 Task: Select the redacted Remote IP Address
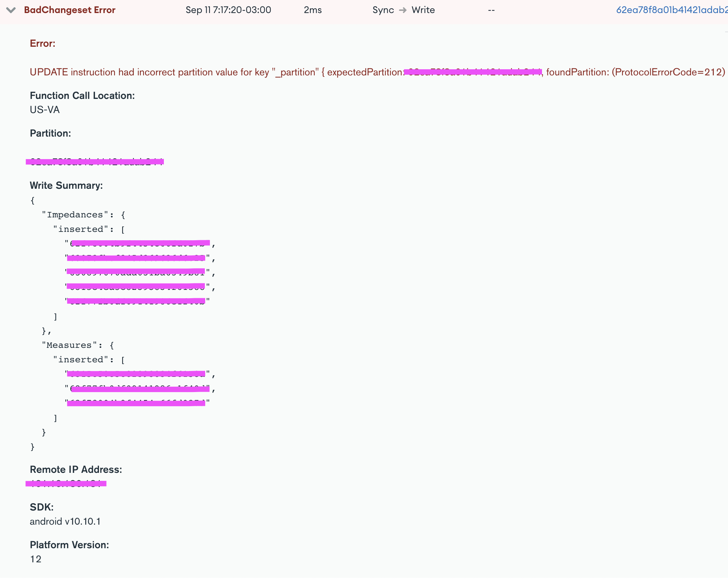(65, 483)
